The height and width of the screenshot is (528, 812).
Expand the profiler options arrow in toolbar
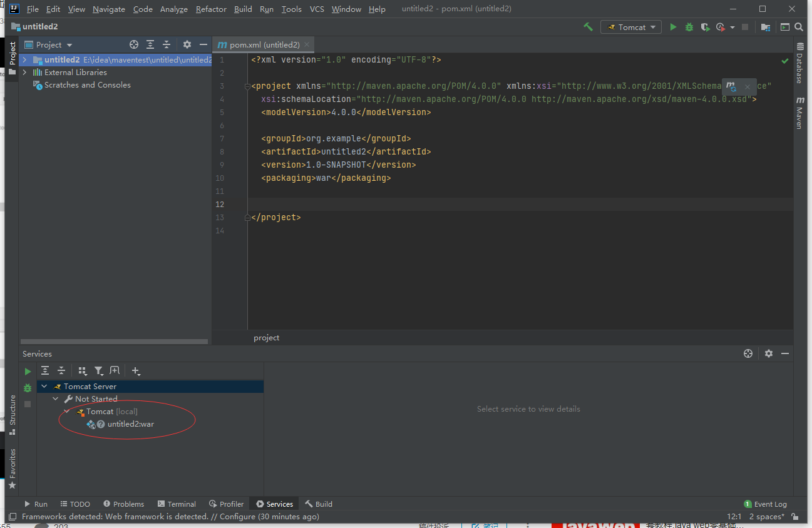pos(732,28)
